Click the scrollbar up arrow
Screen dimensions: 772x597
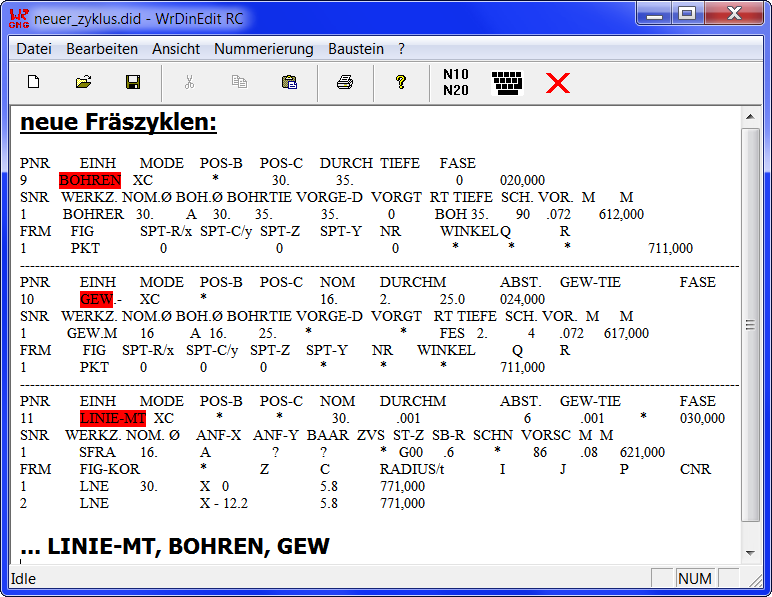750,117
